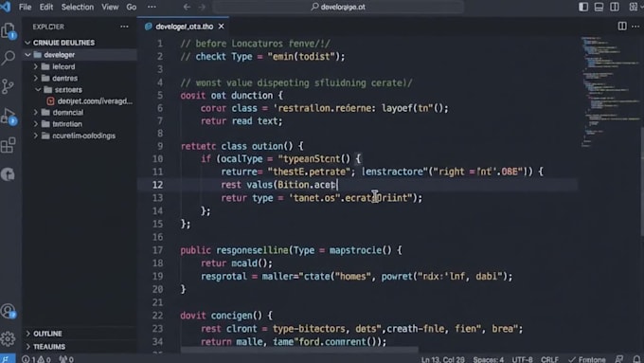Change UTF-8 file encoding
The height and width of the screenshot is (363, 644).
523,359
